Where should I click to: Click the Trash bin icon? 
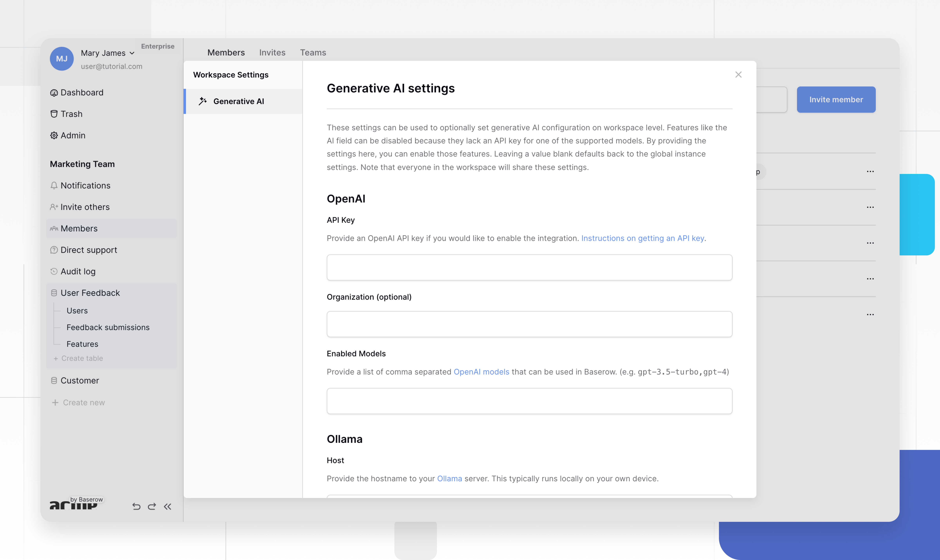click(x=54, y=114)
